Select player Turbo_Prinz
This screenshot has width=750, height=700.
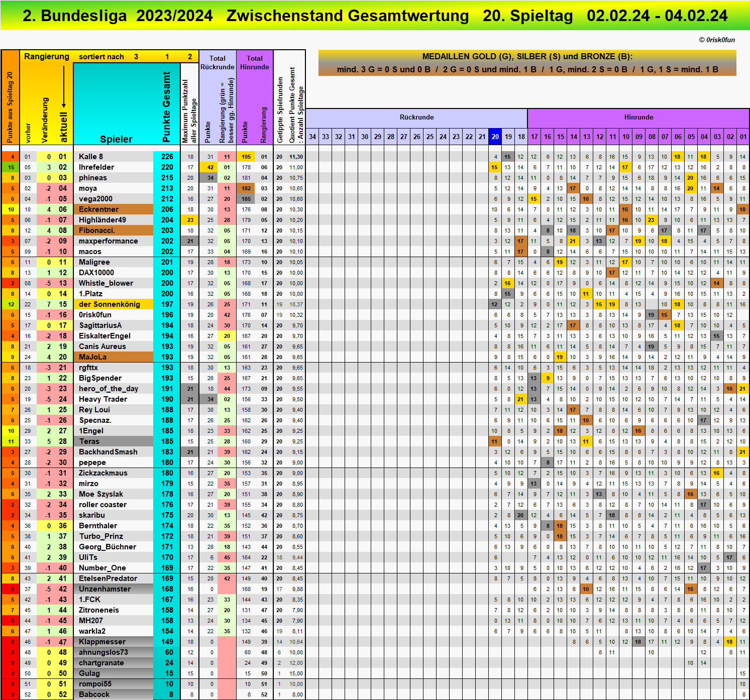[x=101, y=536]
